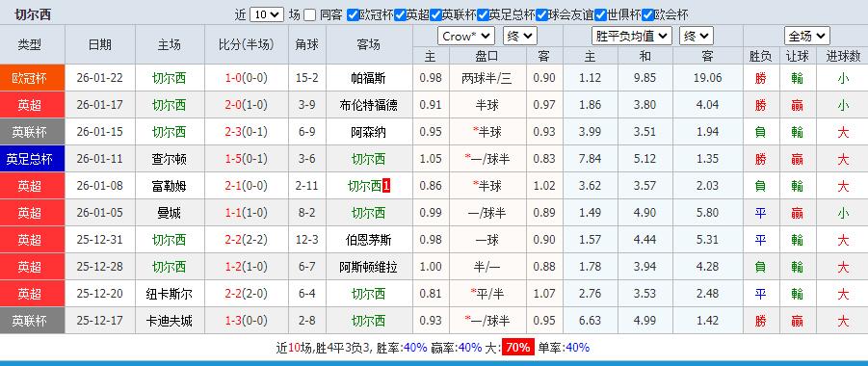Click the home odds value 7.84
868x366 pixels.
tap(591, 160)
